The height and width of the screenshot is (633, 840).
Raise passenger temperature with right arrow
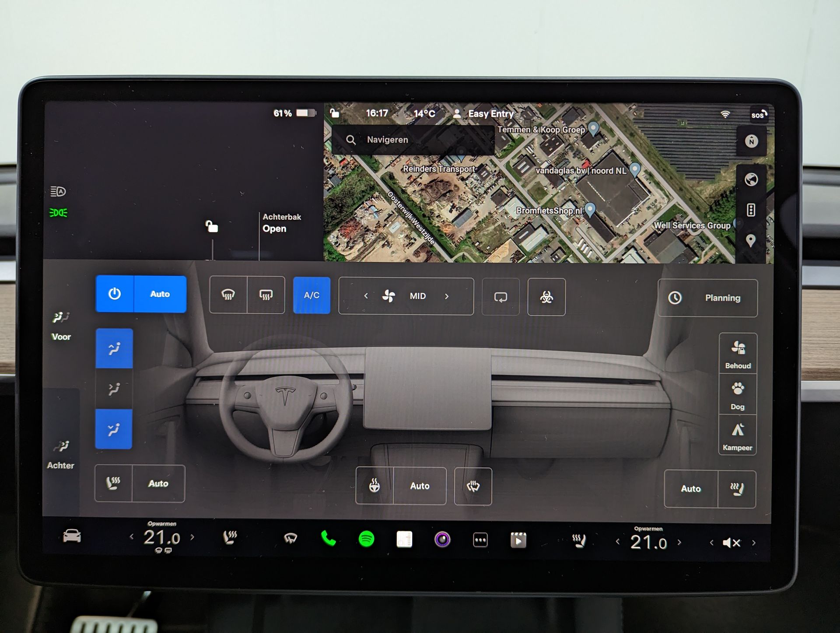(x=679, y=542)
